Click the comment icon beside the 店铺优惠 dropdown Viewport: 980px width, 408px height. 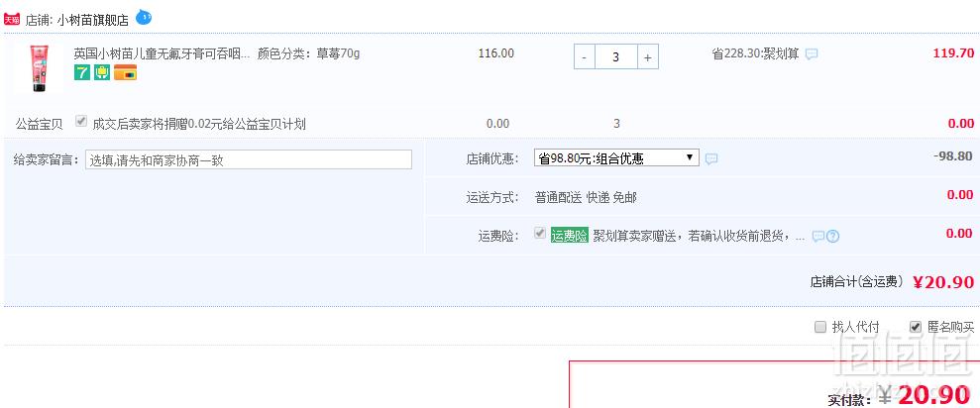point(711,159)
